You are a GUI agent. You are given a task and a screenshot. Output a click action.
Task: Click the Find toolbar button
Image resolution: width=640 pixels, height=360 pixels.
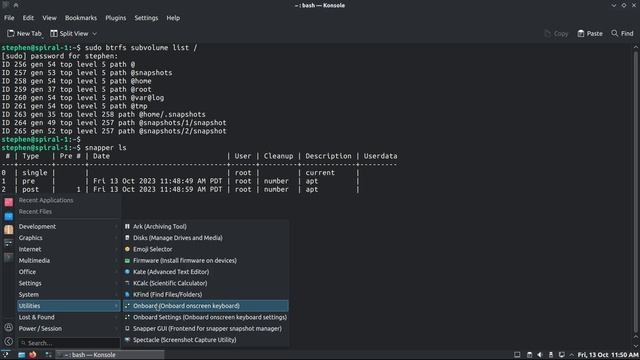pos(622,33)
